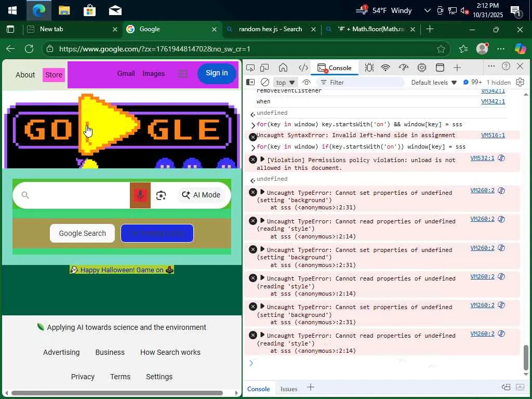The height and width of the screenshot is (399, 532).
Task: Open the Memory chip icon tab
Action: (x=422, y=68)
